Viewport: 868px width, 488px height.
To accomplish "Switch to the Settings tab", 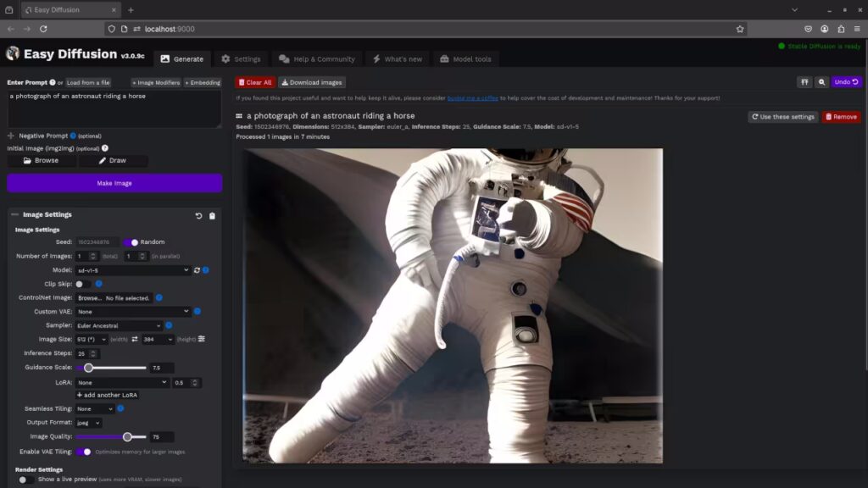I will tap(241, 59).
